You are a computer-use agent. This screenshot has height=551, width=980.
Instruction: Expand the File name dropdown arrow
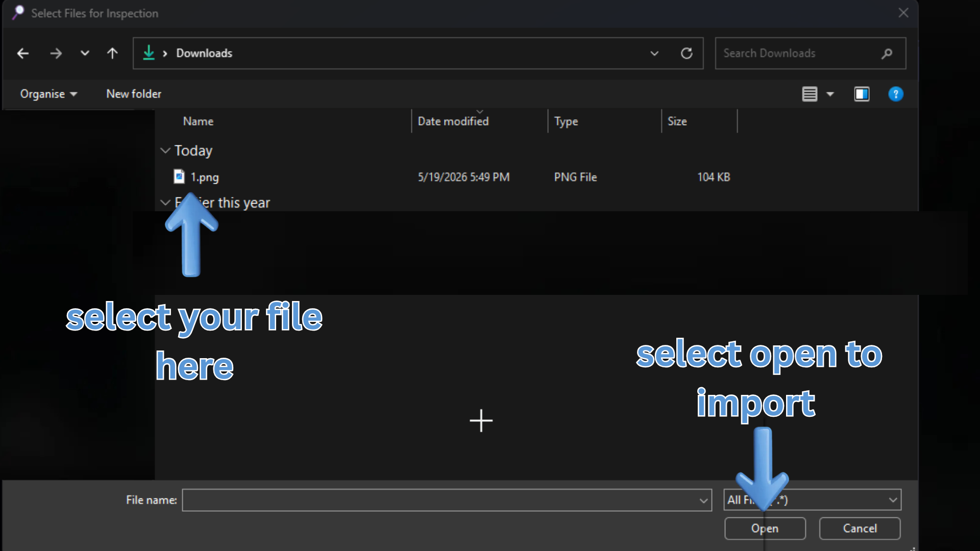(x=703, y=500)
